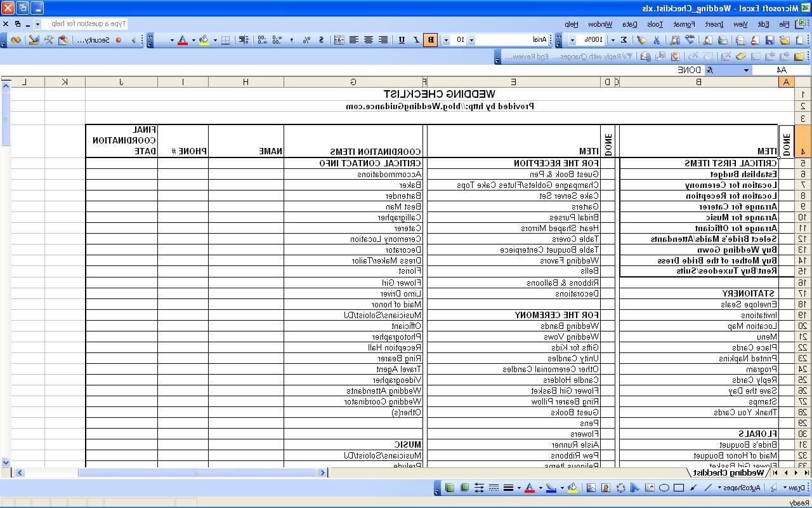This screenshot has width=812, height=508.
Task: Click the column G header
Action: pyautogui.click(x=353, y=82)
